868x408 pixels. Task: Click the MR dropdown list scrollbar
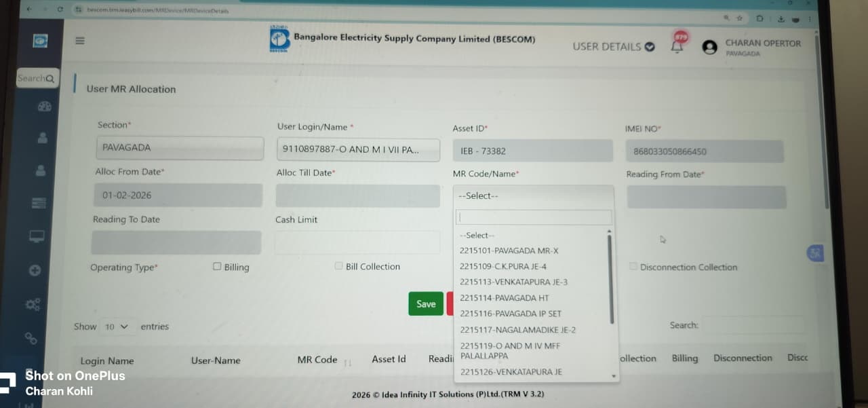click(612, 279)
